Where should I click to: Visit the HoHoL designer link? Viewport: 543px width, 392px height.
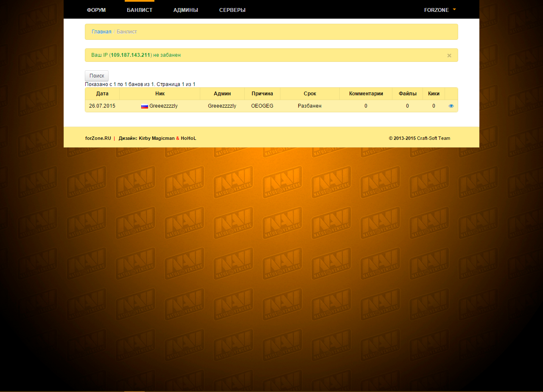[x=188, y=138]
